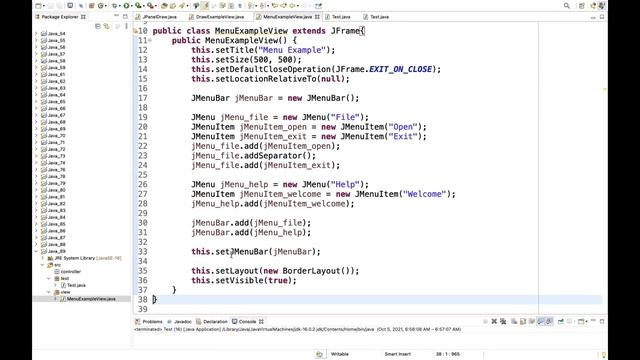Toggle Mark Occurrences in the toolbar
The width and height of the screenshot is (640, 360).
coord(204,6)
